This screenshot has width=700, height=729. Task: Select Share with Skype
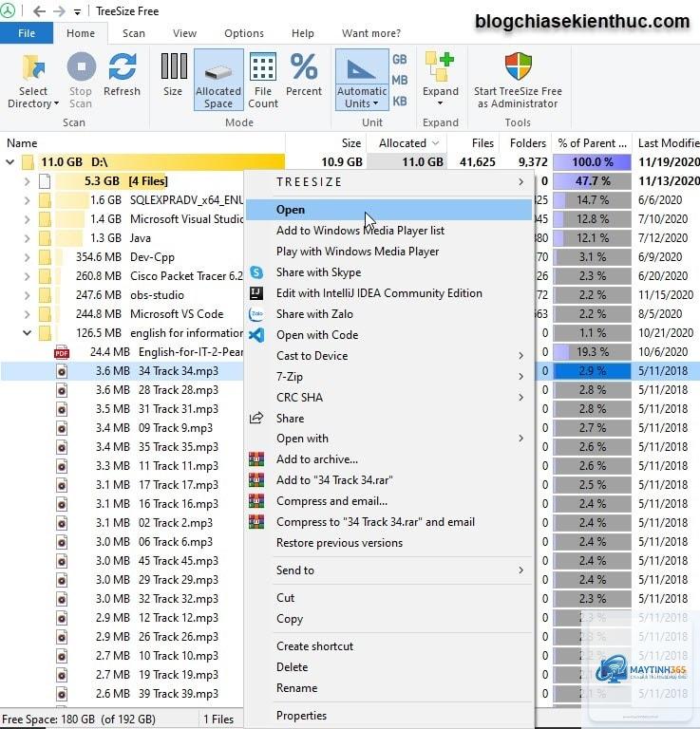coord(388,272)
